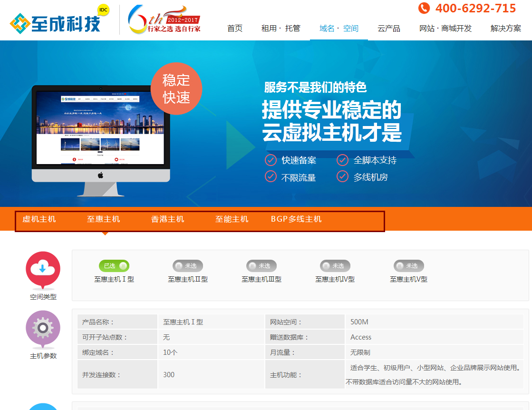
Task: Click the 稳定快速 orange circle badge
Action: click(x=176, y=89)
